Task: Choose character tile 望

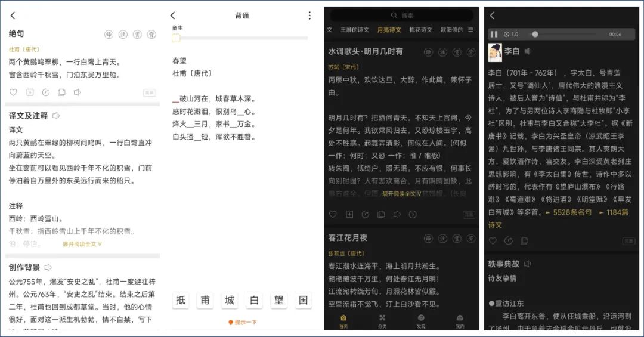Action: (x=279, y=301)
